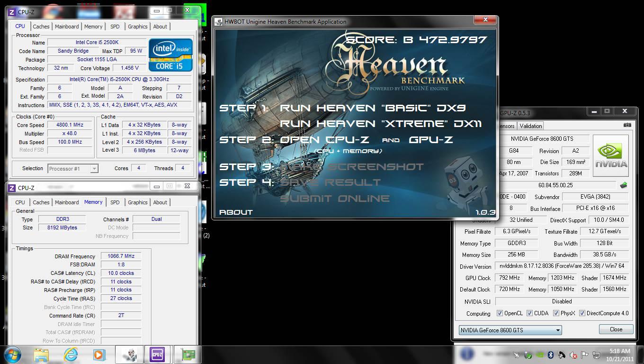Click the airplane tray icon
Image resolution: width=644 pixels, height=364 pixels.
[x=517, y=355]
